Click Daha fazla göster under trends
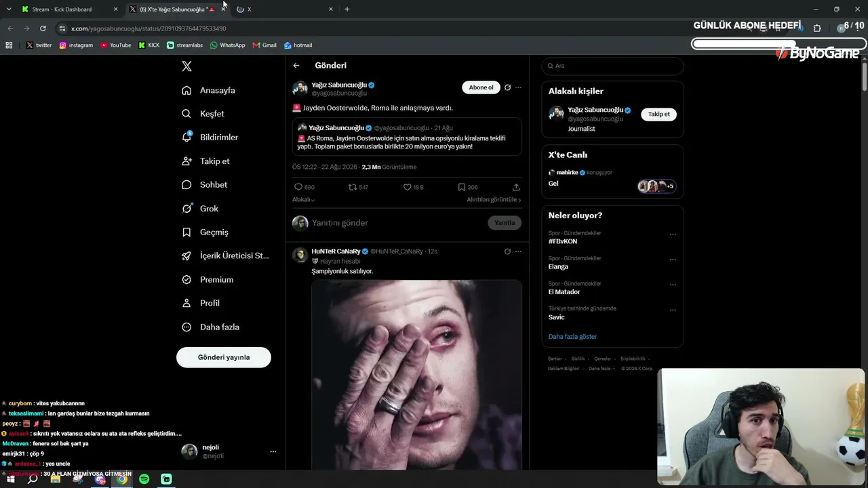 [x=572, y=337]
